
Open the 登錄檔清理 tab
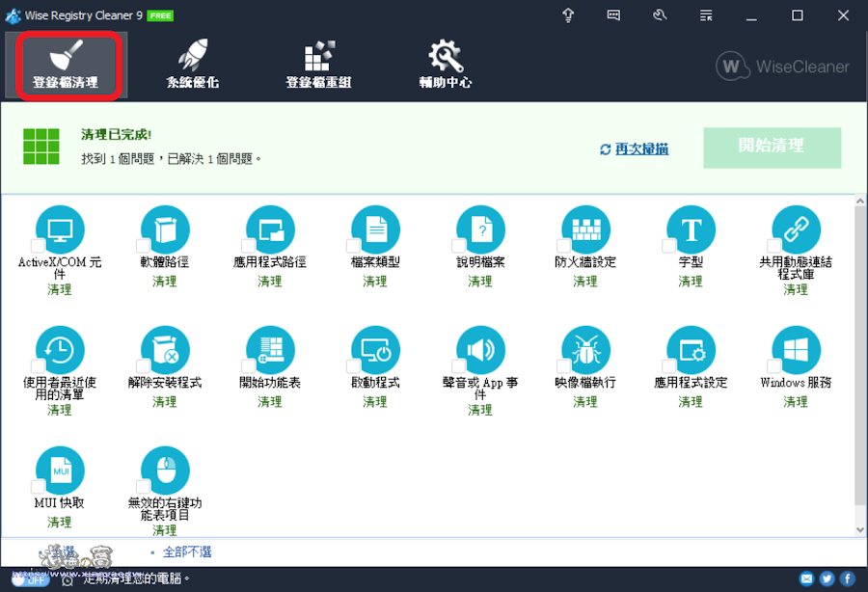pos(66,66)
